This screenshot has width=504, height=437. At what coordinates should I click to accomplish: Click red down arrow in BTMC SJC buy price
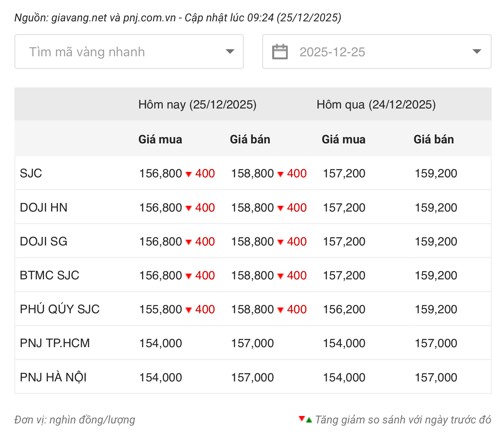[189, 276]
